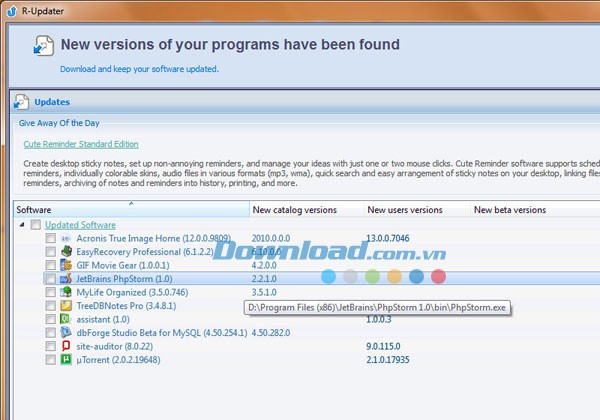Click the site-auditor icon
Viewport: 600px width, 420px height.
(66, 346)
